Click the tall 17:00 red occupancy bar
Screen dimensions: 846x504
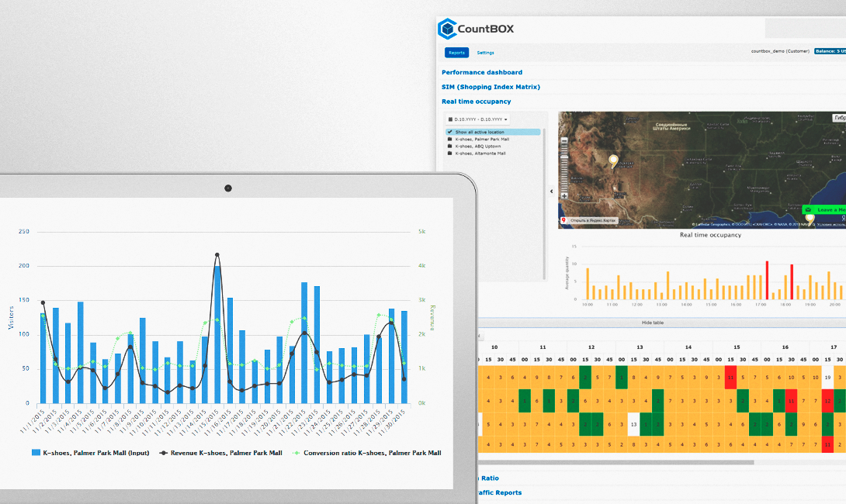[x=767, y=280]
